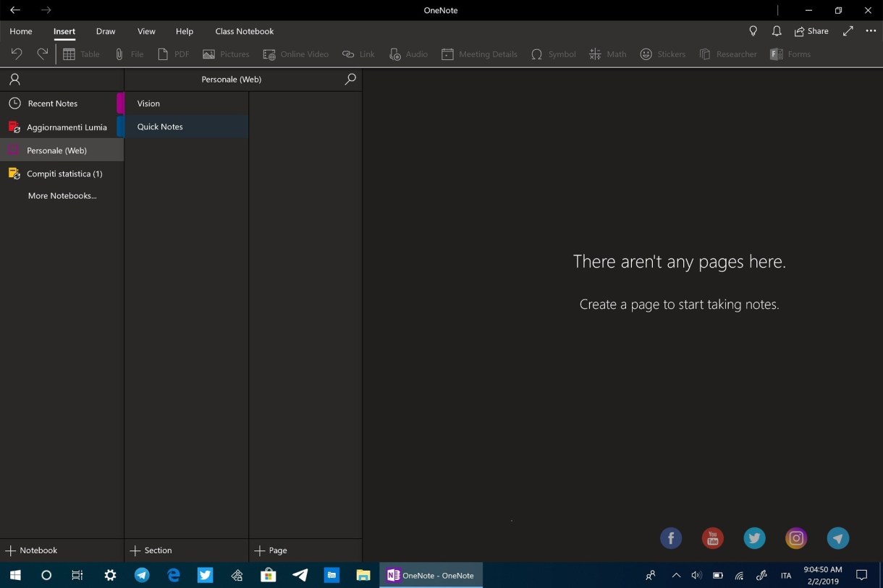
Task: Open notifications bell icon
Action: click(777, 31)
